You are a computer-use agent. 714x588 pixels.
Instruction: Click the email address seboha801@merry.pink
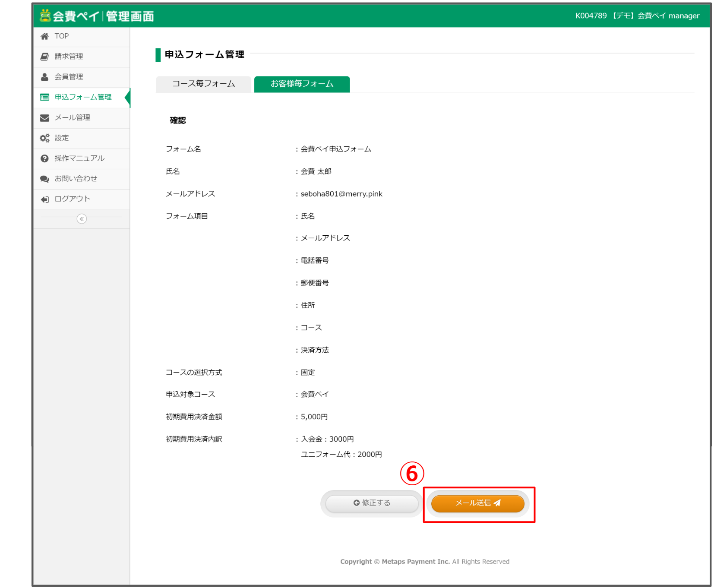tap(341, 193)
